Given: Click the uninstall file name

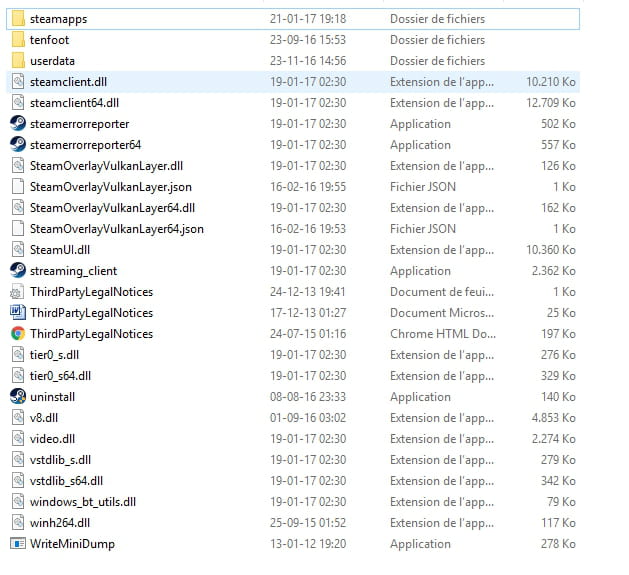Looking at the screenshot, I should tap(53, 397).
